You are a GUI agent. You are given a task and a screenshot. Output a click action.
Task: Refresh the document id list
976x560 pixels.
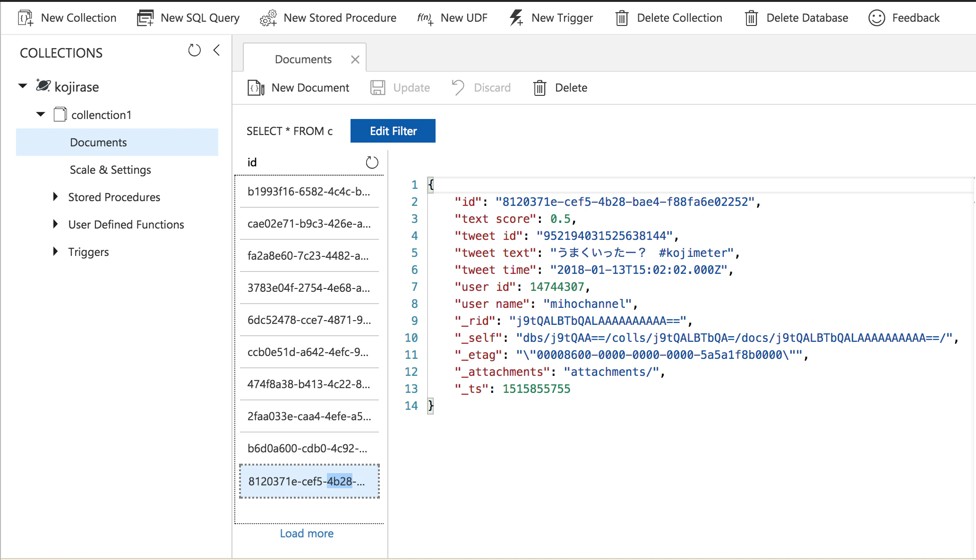[x=372, y=162]
